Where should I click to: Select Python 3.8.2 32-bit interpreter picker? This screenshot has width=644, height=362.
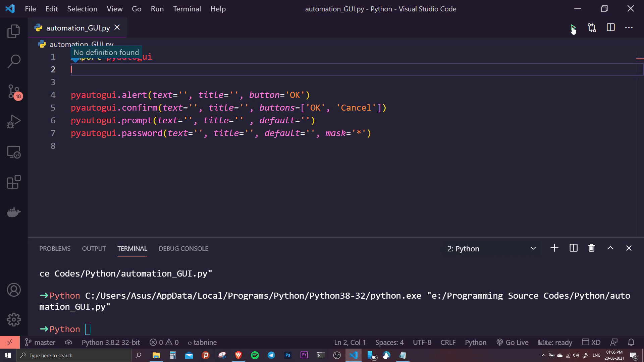click(111, 342)
